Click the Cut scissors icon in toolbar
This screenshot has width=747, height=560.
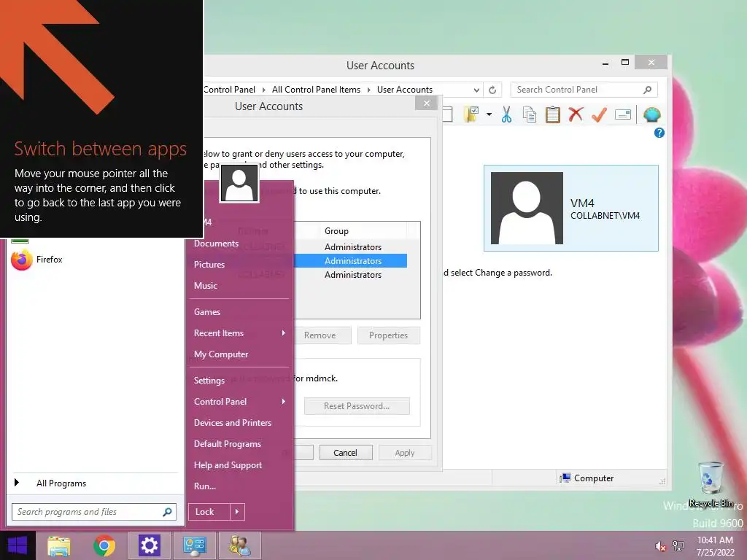click(506, 114)
